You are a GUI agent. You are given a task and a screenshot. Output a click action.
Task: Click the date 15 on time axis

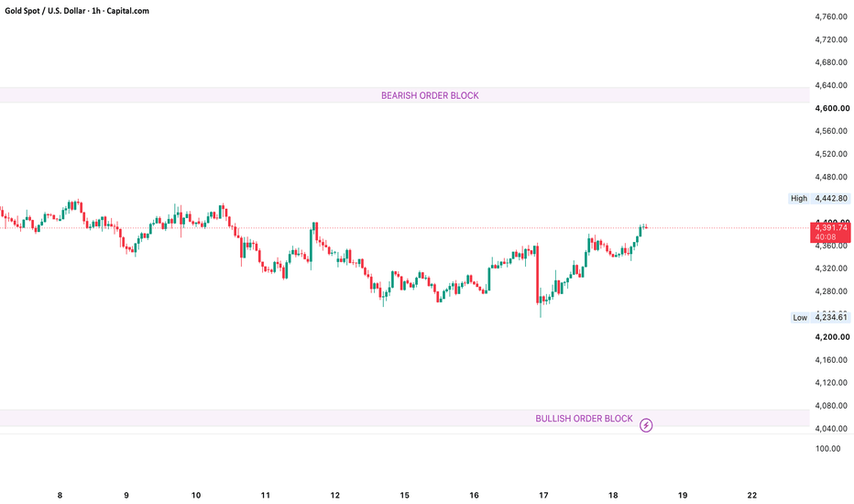pyautogui.click(x=404, y=495)
